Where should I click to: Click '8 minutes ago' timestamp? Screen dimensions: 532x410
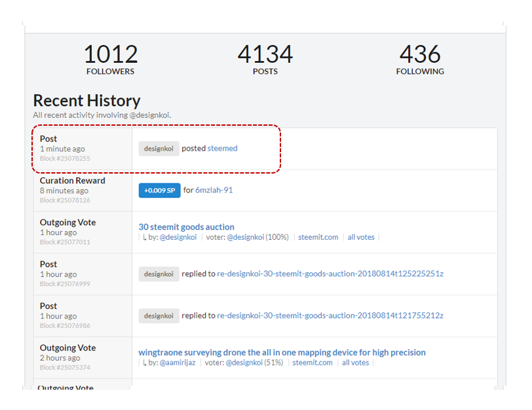[x=64, y=191]
